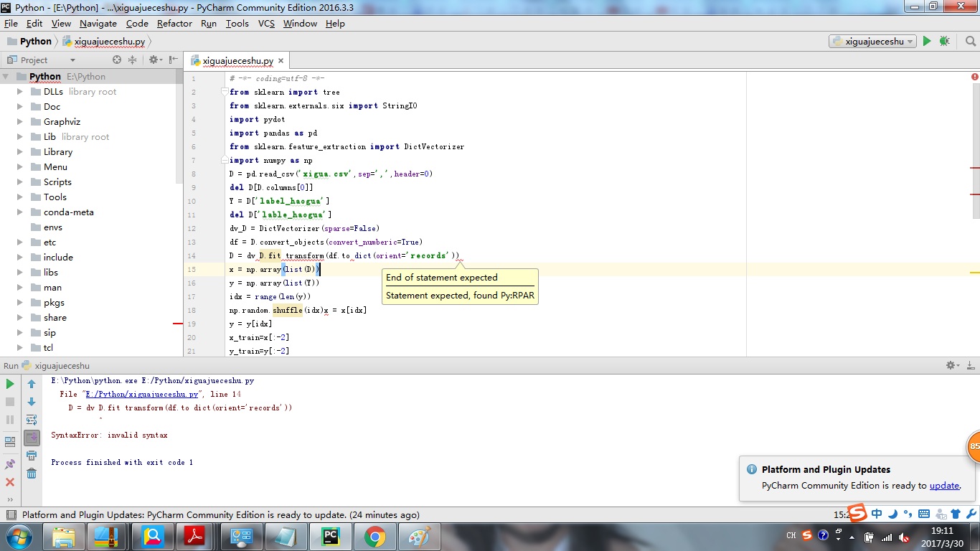Click the stop process square icon
Screen dimensions: 980x551
tap(10, 402)
